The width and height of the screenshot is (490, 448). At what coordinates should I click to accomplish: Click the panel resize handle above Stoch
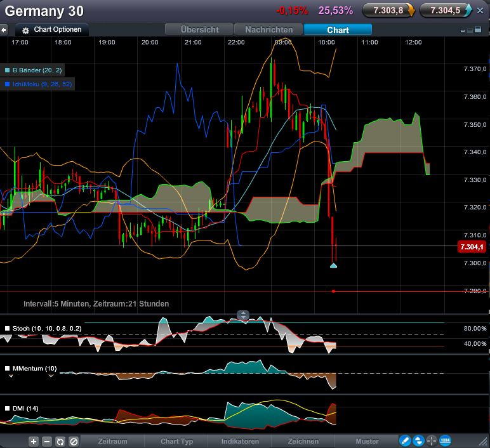tap(243, 315)
